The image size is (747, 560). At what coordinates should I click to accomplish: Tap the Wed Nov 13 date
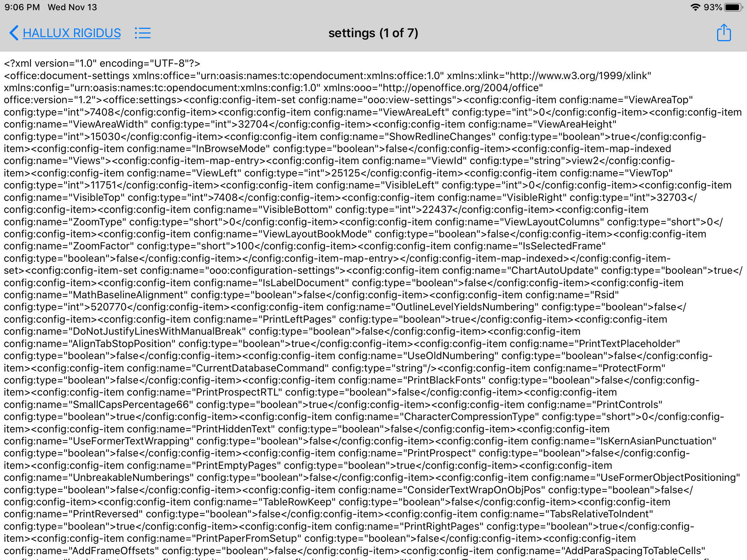[72, 7]
